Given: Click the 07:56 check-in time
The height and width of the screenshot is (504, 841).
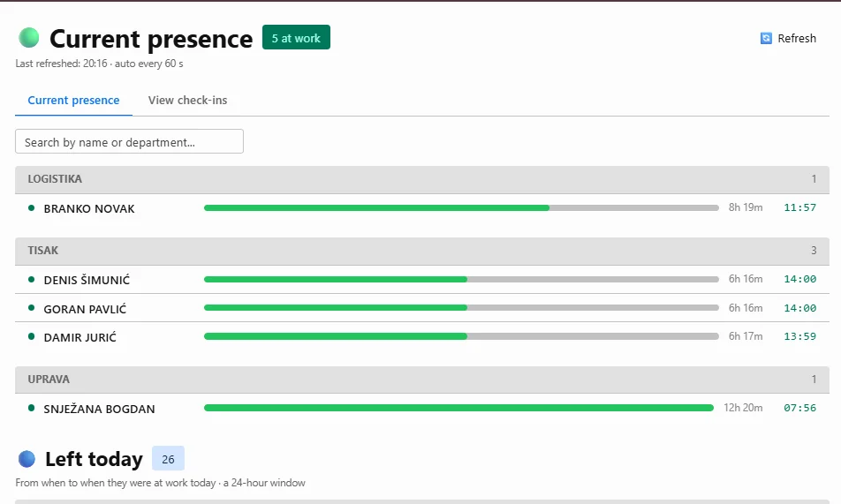Looking at the screenshot, I should click(799, 408).
